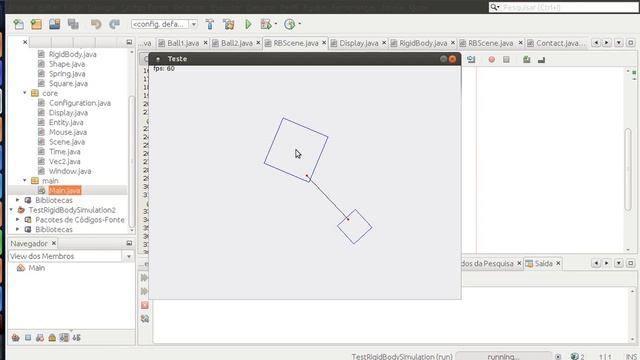
Task: Click the Open Project toolbar icon
Action: pyautogui.click(x=55, y=24)
